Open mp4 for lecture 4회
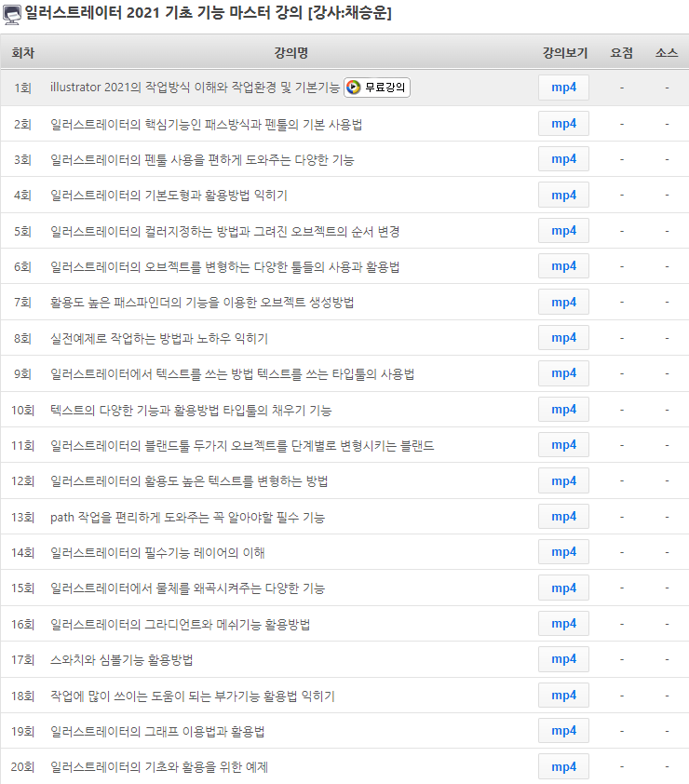The width and height of the screenshot is (689, 784). point(563,195)
